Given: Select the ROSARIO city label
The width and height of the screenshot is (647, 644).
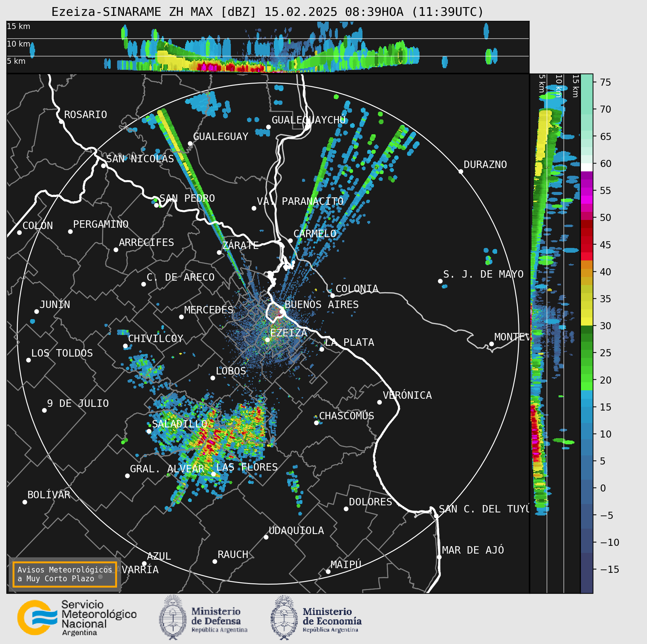Looking at the screenshot, I should [85, 115].
